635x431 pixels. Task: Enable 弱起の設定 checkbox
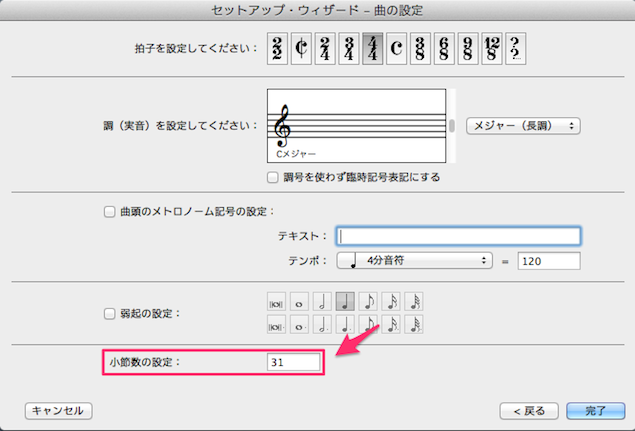tap(109, 314)
